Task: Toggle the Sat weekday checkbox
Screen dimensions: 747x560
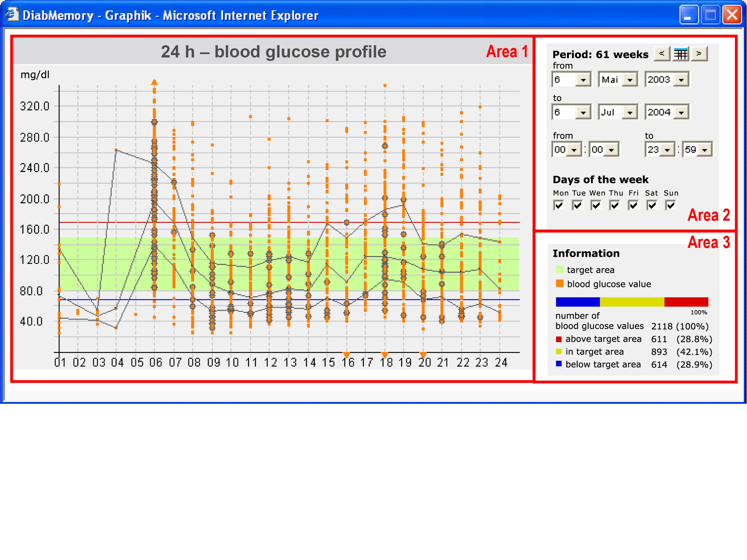Action: (652, 205)
